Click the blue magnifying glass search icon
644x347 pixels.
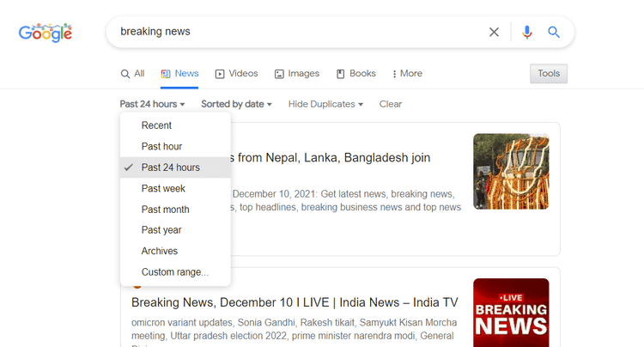click(x=554, y=32)
